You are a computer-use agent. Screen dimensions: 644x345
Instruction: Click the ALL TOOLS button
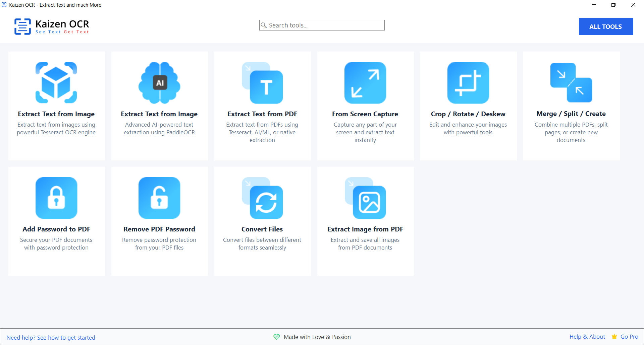[x=606, y=26]
